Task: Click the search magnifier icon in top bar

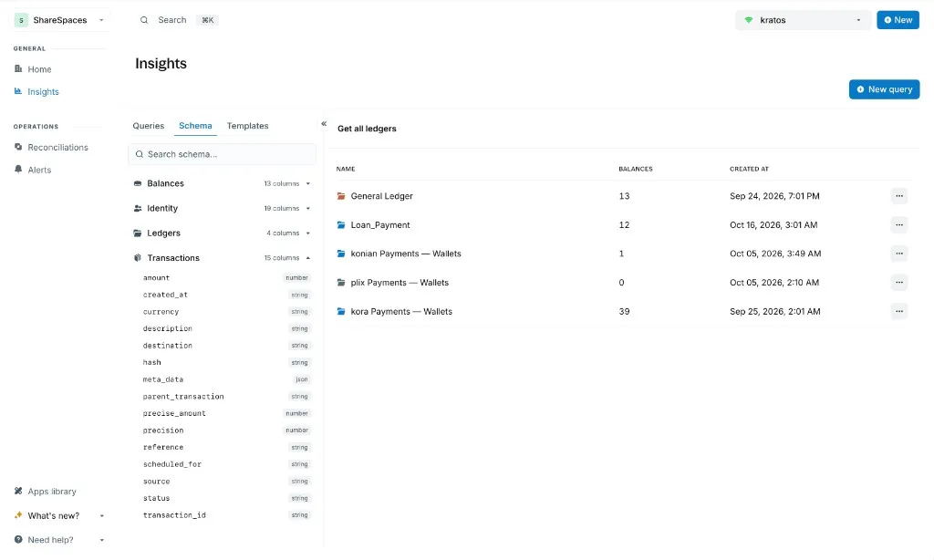Action: pos(144,20)
